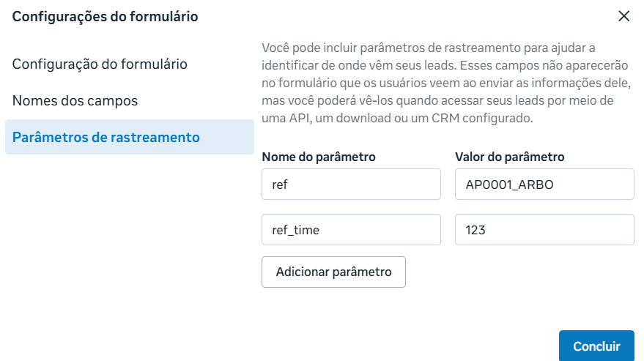The image size is (644, 361).
Task: Switch to Nomes dos campos section
Action: [75, 100]
